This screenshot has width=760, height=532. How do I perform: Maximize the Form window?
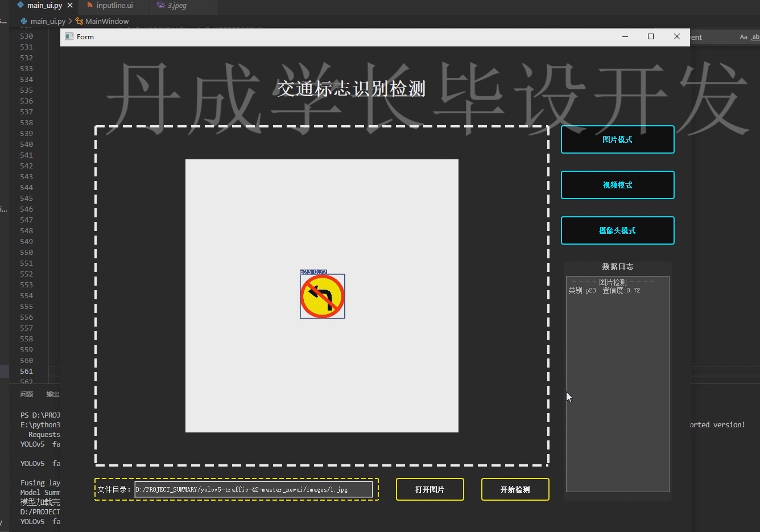coord(651,36)
